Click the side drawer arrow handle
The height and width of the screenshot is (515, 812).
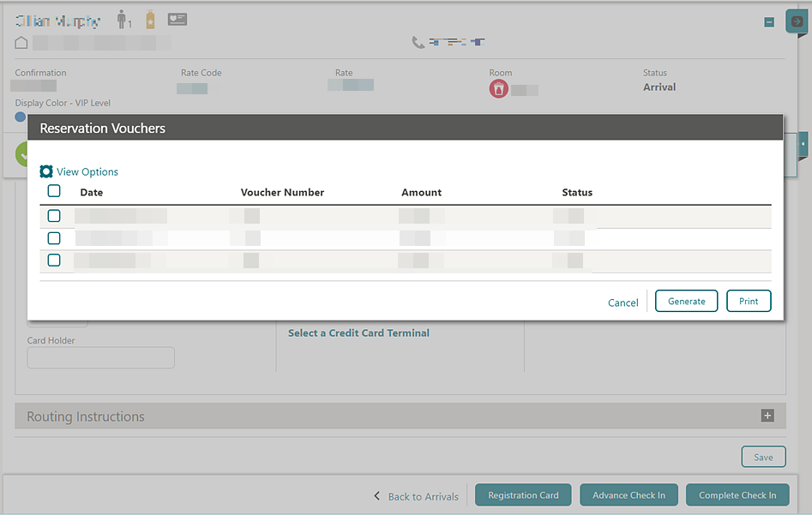click(x=803, y=145)
